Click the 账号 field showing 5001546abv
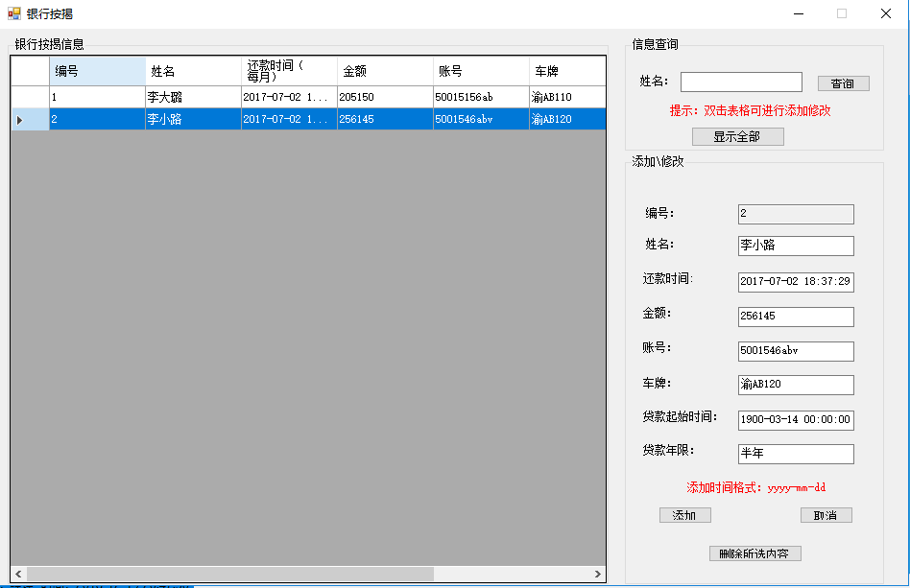Screen dimensions: 910x588 coord(796,351)
